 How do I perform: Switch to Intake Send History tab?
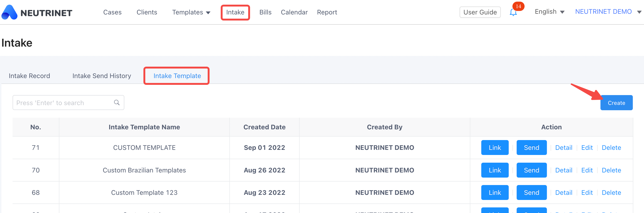102,76
